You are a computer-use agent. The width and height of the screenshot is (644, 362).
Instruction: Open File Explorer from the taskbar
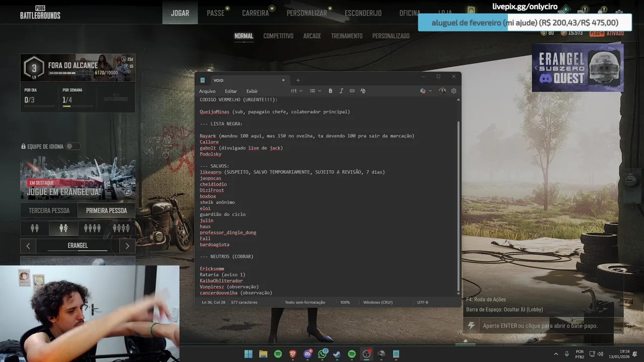click(x=263, y=354)
